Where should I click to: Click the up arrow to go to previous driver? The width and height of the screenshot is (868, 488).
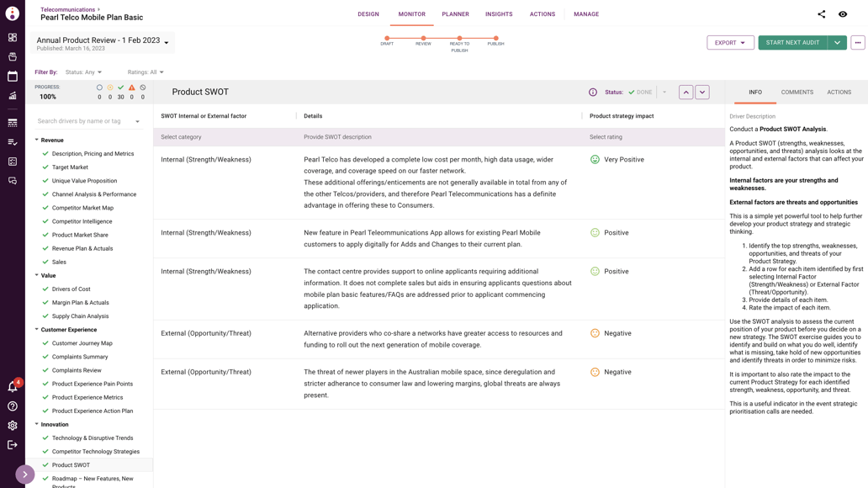point(686,92)
